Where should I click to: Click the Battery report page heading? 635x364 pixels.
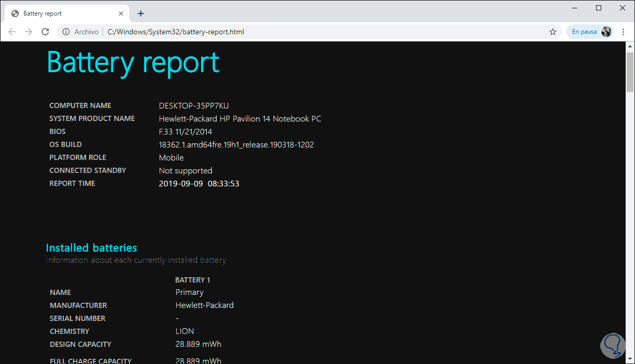coord(133,62)
